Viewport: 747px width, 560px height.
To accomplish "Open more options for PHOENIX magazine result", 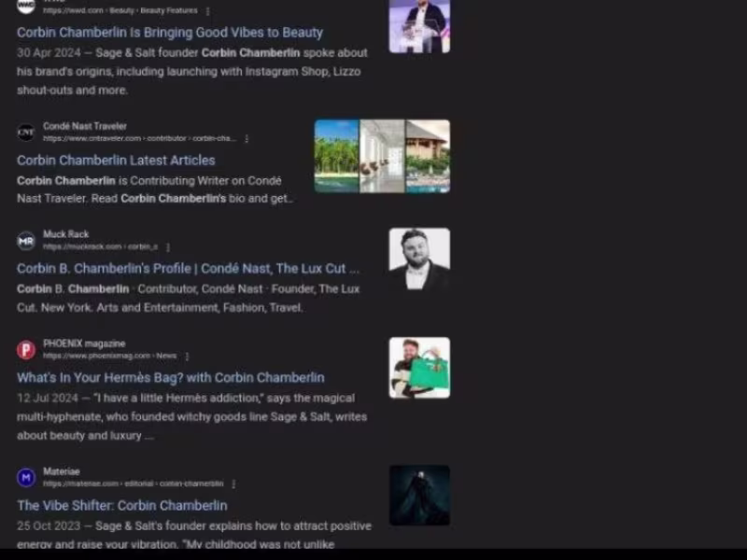I will click(x=188, y=357).
